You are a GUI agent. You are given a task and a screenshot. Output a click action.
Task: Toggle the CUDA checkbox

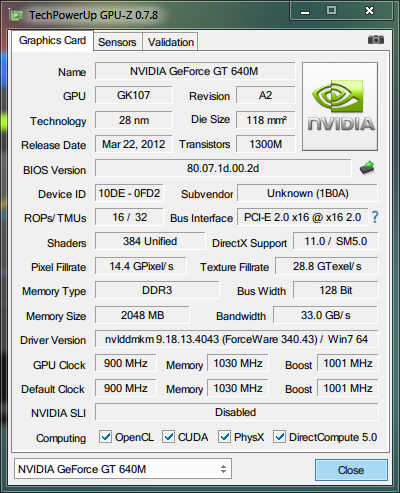[168, 436]
